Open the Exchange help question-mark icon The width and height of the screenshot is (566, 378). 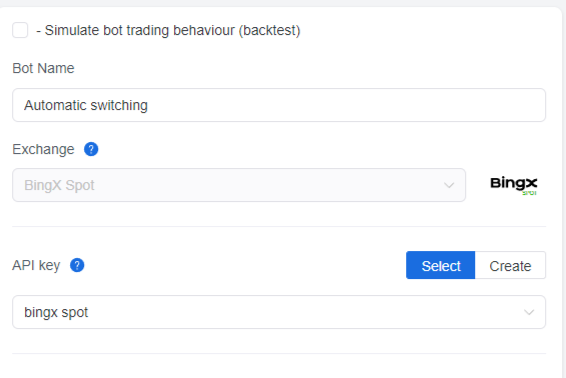(91, 149)
